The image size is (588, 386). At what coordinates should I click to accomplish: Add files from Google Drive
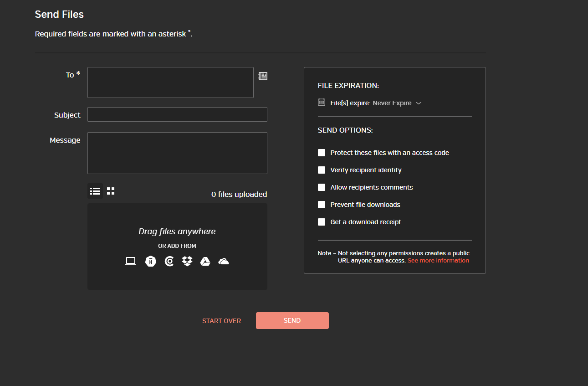[205, 261]
